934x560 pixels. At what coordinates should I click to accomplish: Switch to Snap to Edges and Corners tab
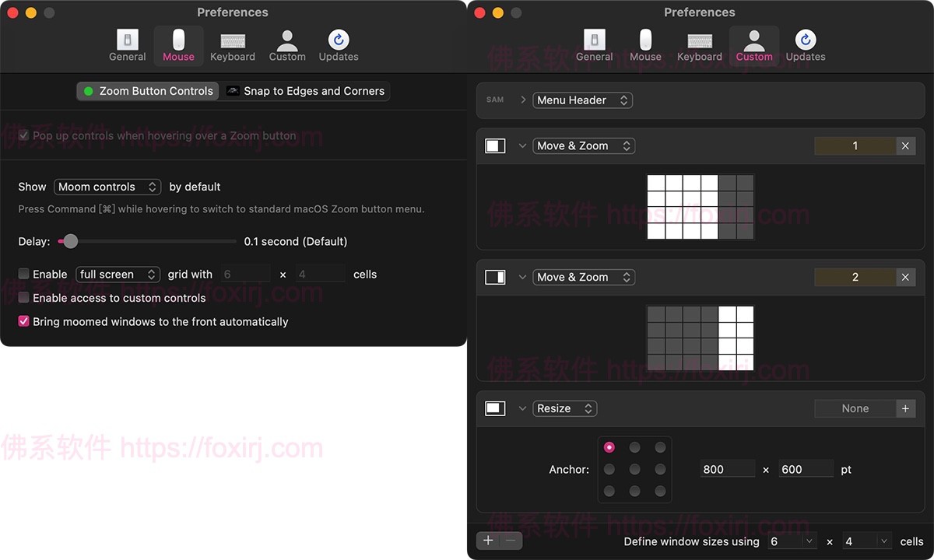tap(305, 91)
